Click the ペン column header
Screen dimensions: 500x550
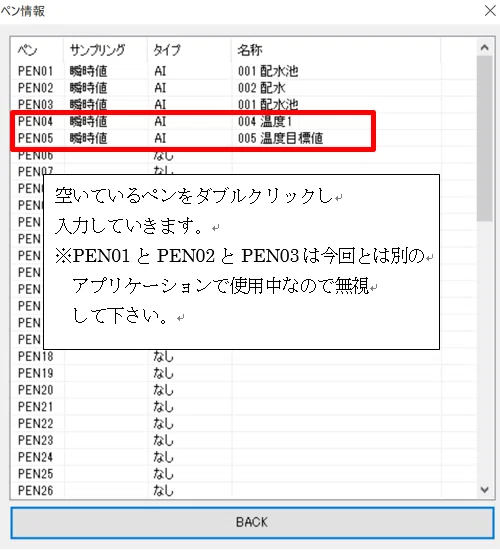(37, 50)
